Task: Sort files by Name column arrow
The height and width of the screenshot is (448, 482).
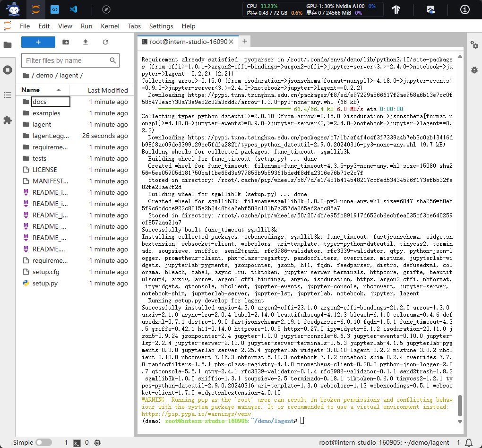Action: [59, 90]
